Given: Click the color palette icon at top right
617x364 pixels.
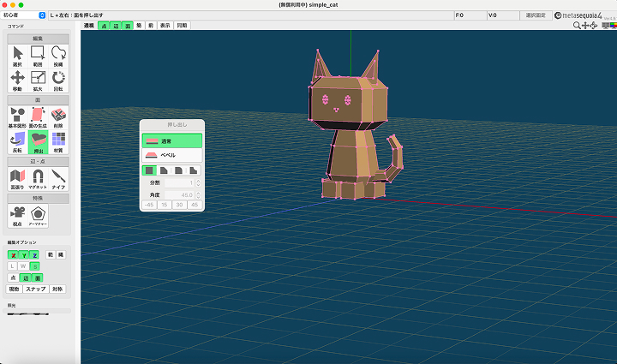Looking at the screenshot, I should [x=614, y=26].
